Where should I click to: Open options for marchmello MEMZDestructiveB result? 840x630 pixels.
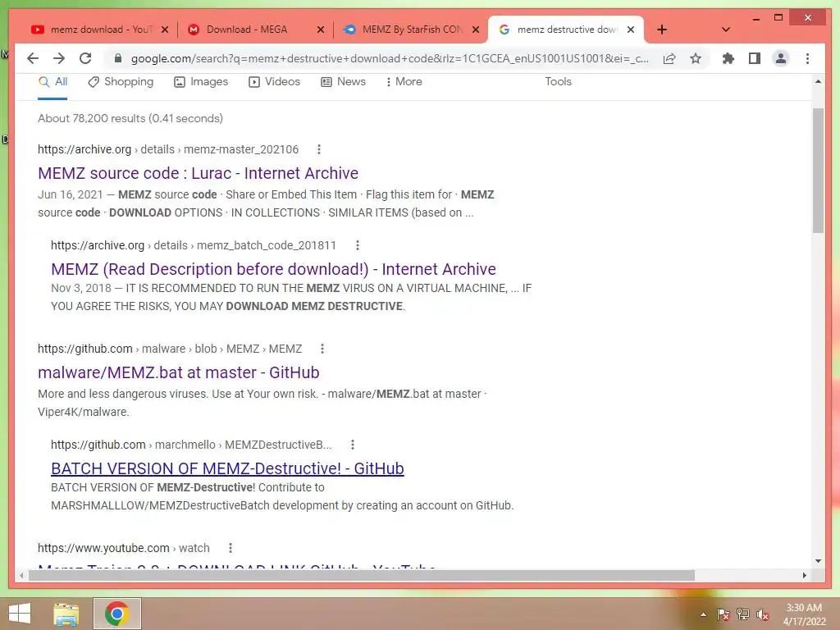(x=353, y=445)
